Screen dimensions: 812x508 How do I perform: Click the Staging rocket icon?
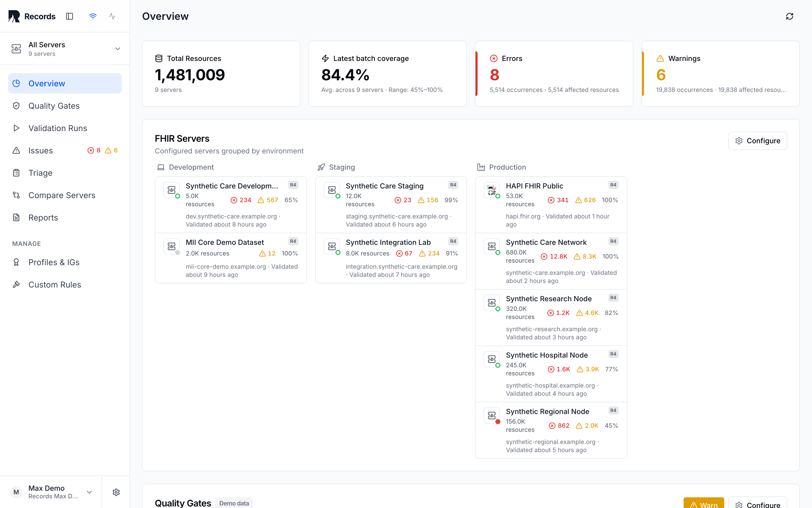(321, 167)
